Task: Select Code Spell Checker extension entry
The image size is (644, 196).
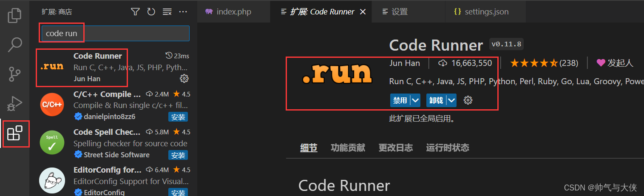Action: (113, 143)
